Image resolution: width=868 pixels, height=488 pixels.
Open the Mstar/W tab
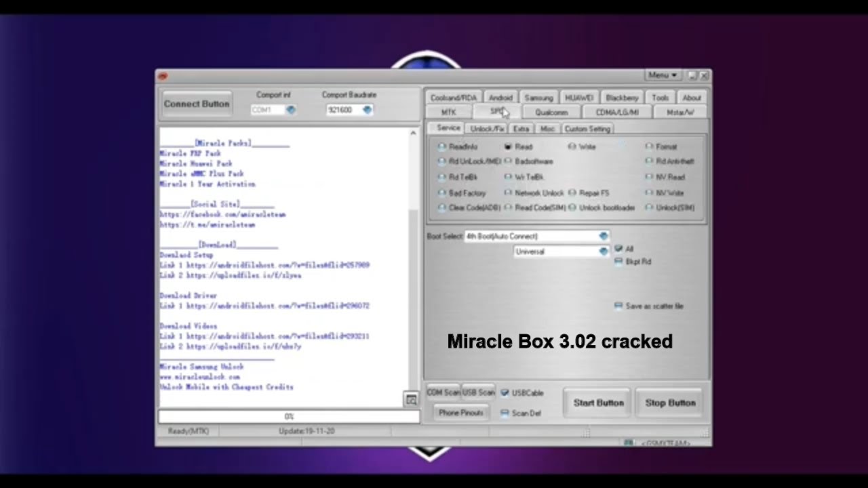(680, 113)
